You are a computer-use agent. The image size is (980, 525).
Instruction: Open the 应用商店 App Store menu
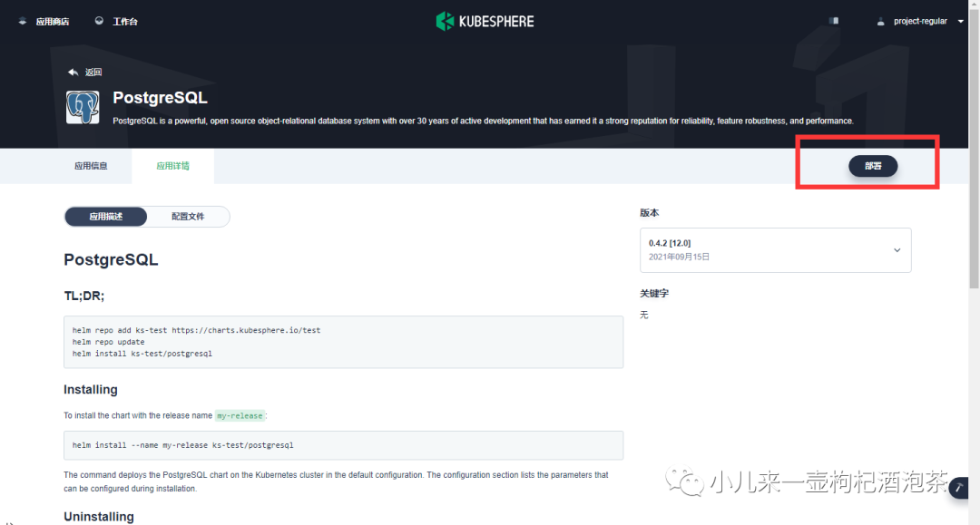tap(53, 21)
